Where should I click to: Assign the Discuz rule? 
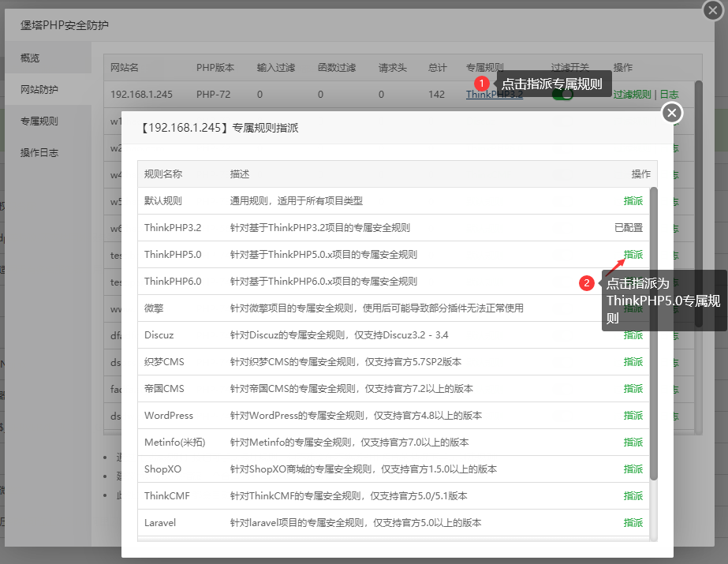(x=633, y=335)
